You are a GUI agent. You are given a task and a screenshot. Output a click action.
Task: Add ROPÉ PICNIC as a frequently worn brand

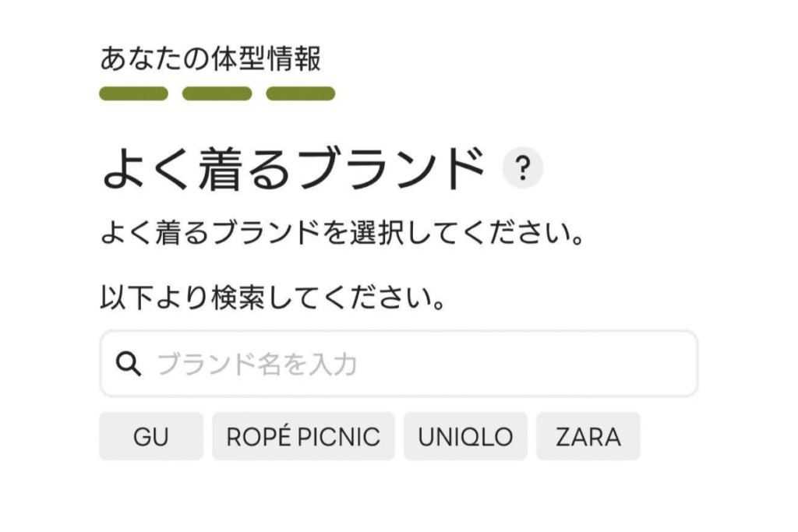point(303,437)
